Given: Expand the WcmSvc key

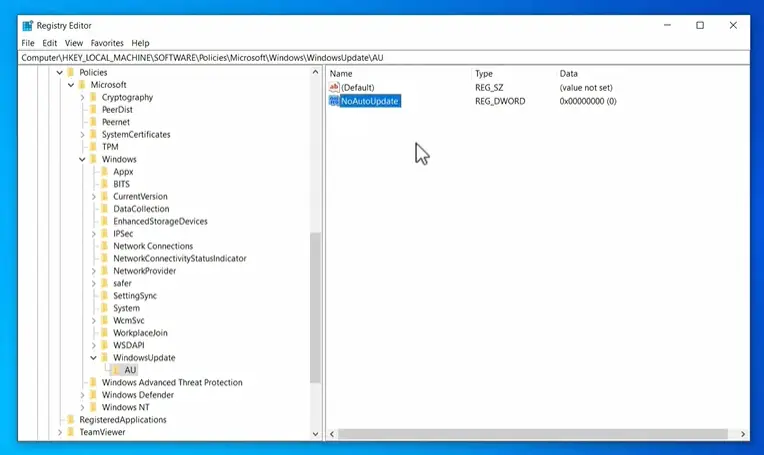Looking at the screenshot, I should (x=94, y=321).
